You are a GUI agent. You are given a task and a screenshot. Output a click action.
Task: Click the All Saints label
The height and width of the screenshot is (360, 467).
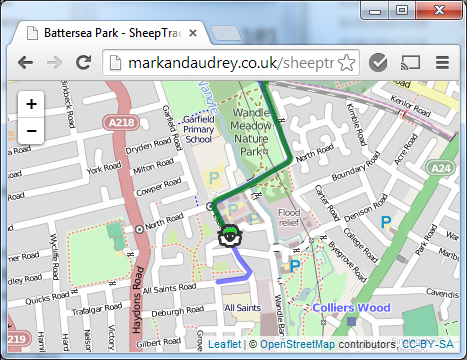[x=242, y=308]
